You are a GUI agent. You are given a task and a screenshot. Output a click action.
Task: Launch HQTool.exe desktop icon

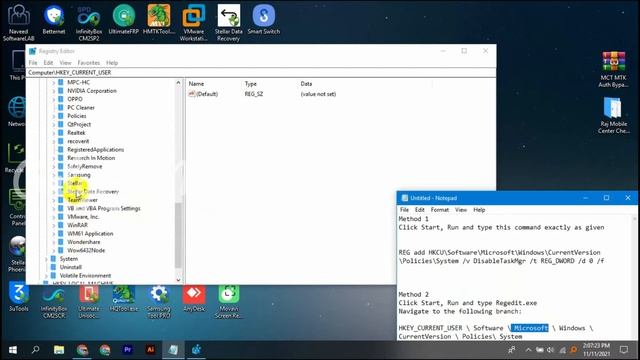click(x=124, y=297)
